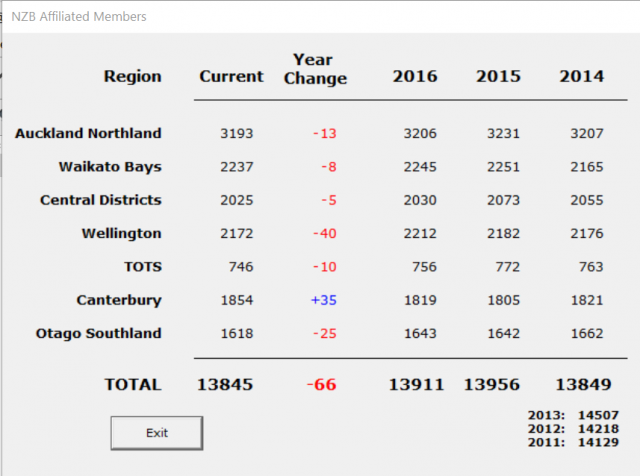Click Otago Southland 2016 value 1643
This screenshot has width=640, height=476.
(x=420, y=334)
